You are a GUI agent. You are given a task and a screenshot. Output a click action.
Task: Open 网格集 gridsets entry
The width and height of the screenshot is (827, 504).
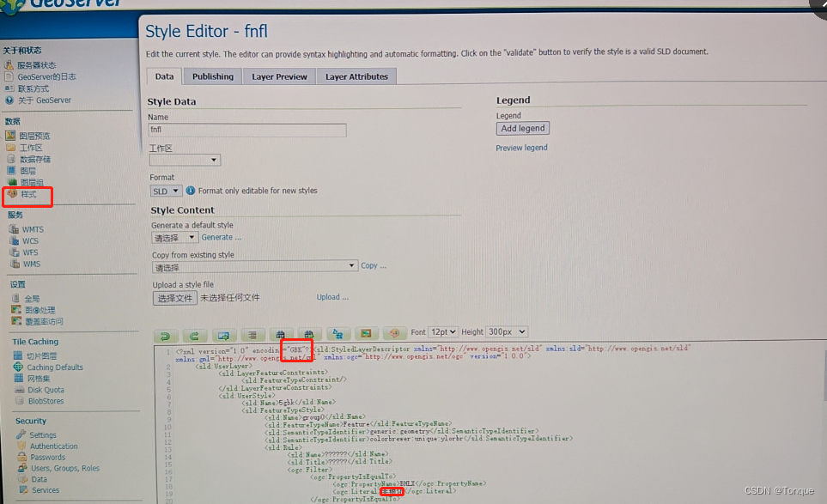pos(39,379)
